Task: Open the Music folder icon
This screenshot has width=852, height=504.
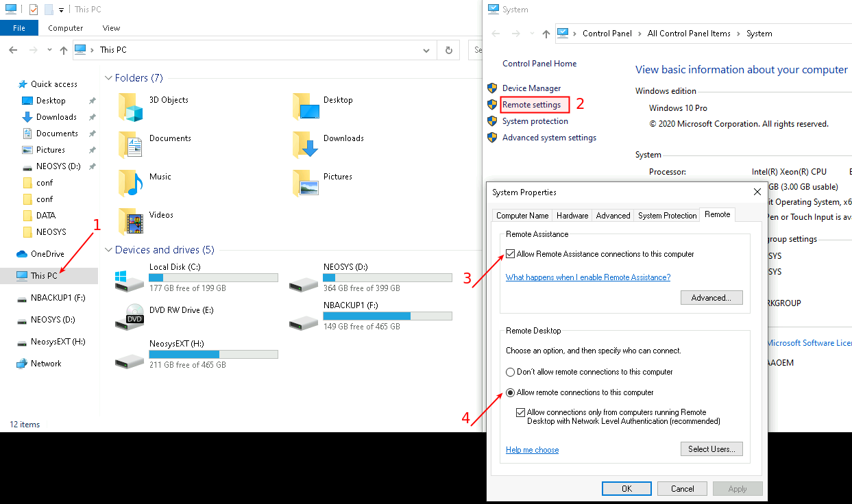Action: (130, 184)
